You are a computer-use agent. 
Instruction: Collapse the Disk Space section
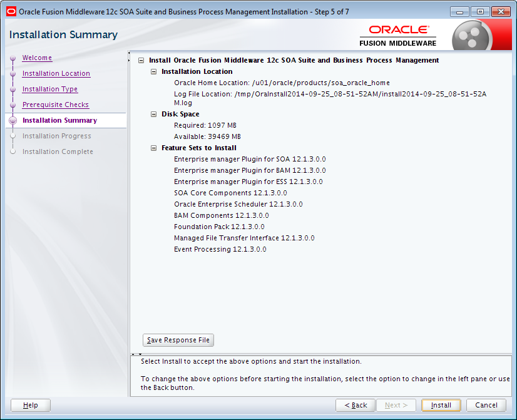[x=153, y=114]
